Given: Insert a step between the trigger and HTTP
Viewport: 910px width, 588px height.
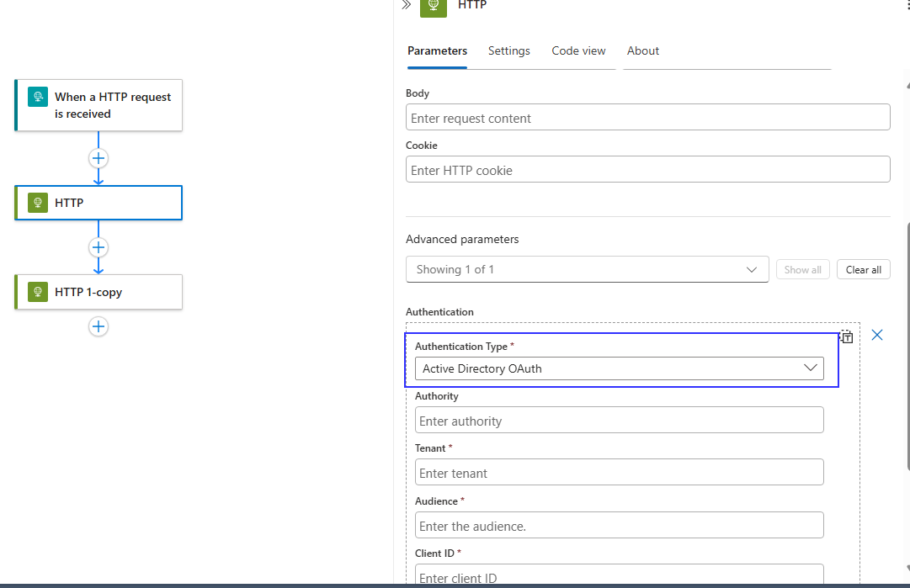Looking at the screenshot, I should coord(98,157).
